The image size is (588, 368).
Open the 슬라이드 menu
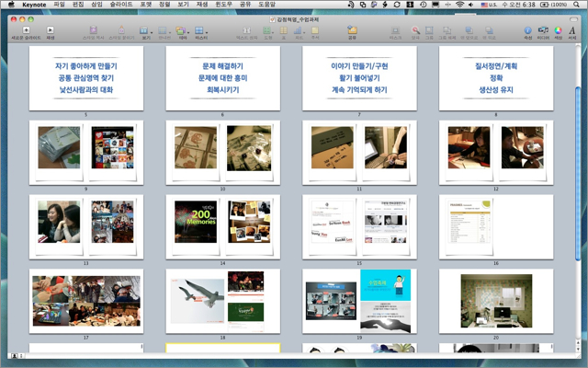[121, 5]
